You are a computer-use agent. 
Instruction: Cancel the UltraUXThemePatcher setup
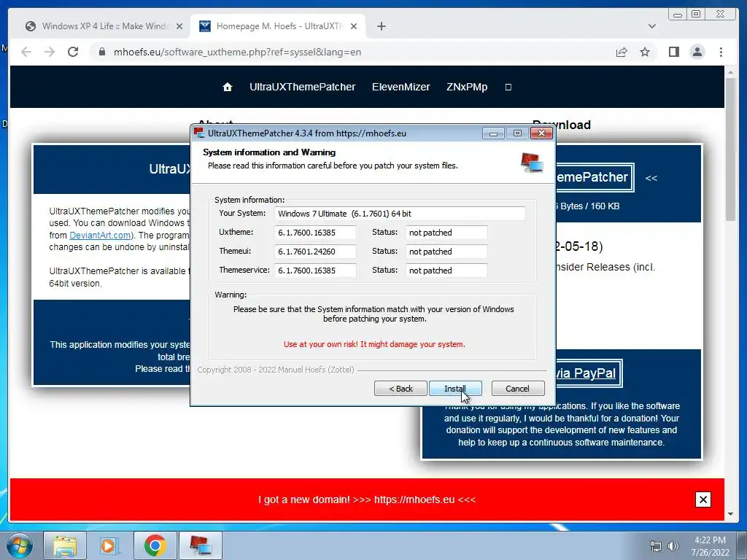click(517, 389)
